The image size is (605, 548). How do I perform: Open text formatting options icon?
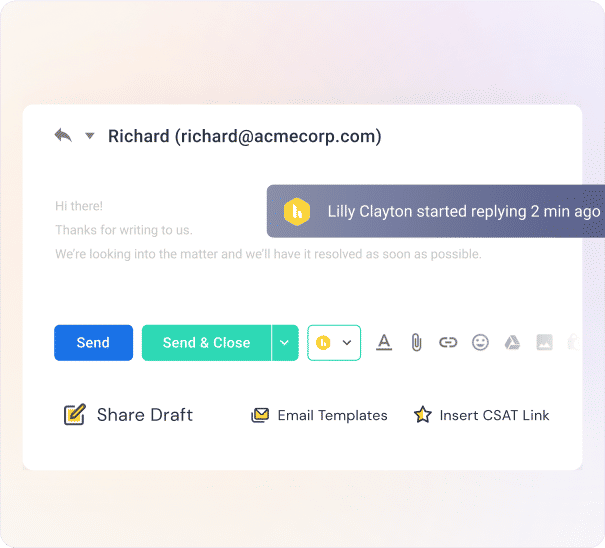point(384,342)
